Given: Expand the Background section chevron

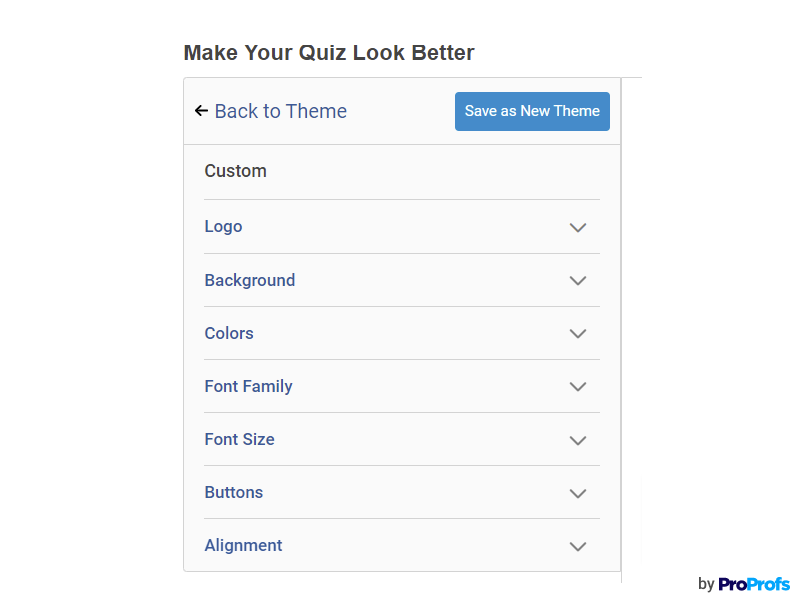Looking at the screenshot, I should pyautogui.click(x=577, y=281).
